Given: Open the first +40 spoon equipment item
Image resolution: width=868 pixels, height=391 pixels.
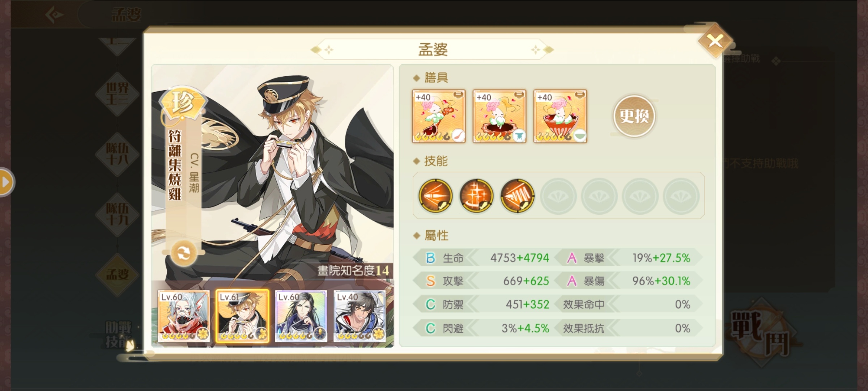Looking at the screenshot, I should tap(439, 116).
